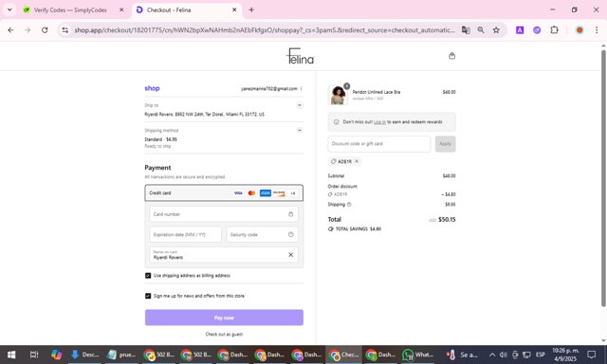Image resolution: width=607 pixels, height=364 pixels.
Task: Open the page zoom icon in address bar
Action: coord(481,29)
